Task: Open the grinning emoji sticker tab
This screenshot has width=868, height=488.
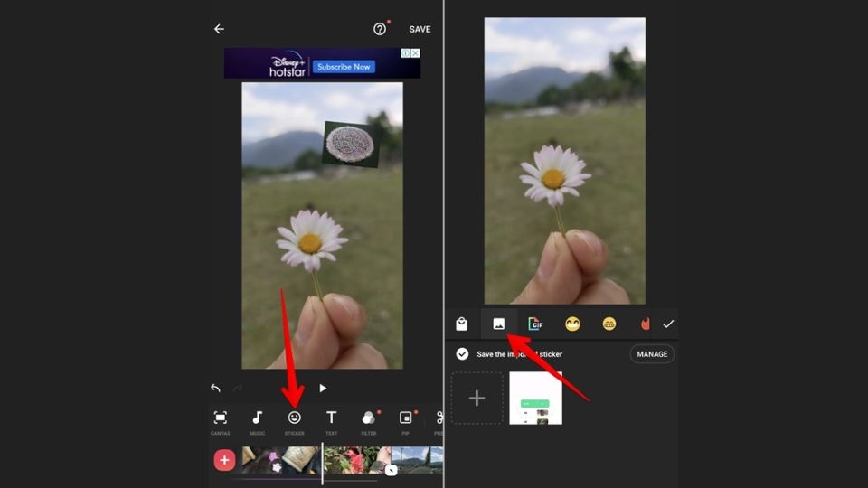Action: point(609,324)
